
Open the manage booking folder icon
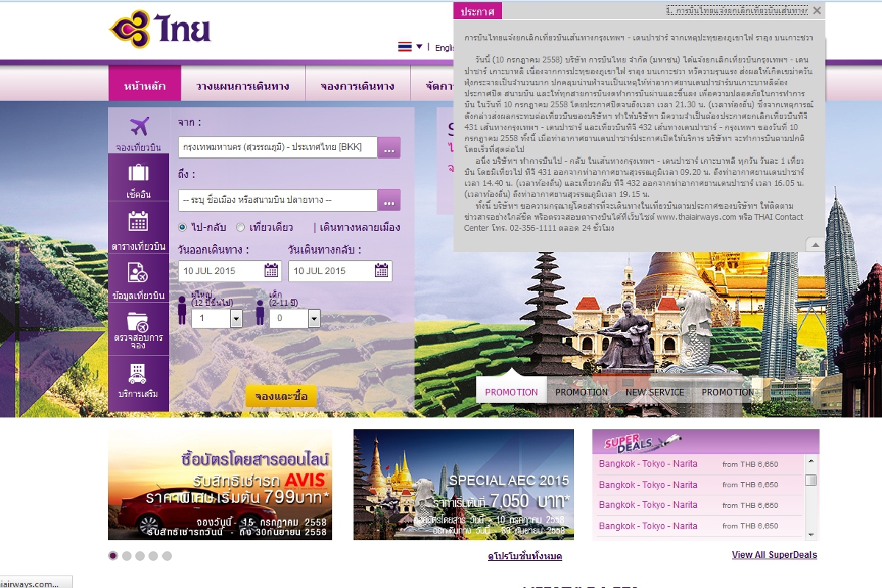pos(137,322)
